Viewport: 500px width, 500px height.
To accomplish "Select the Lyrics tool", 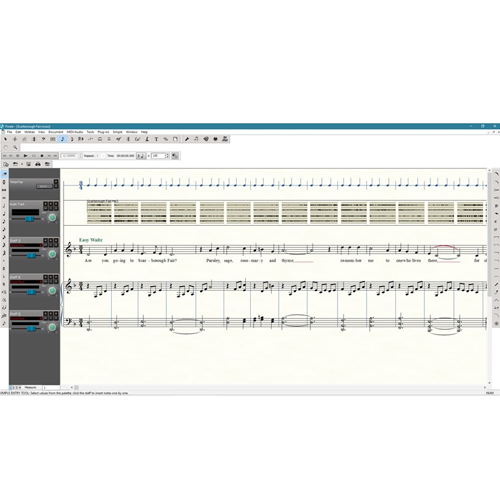I will click(x=147, y=139).
